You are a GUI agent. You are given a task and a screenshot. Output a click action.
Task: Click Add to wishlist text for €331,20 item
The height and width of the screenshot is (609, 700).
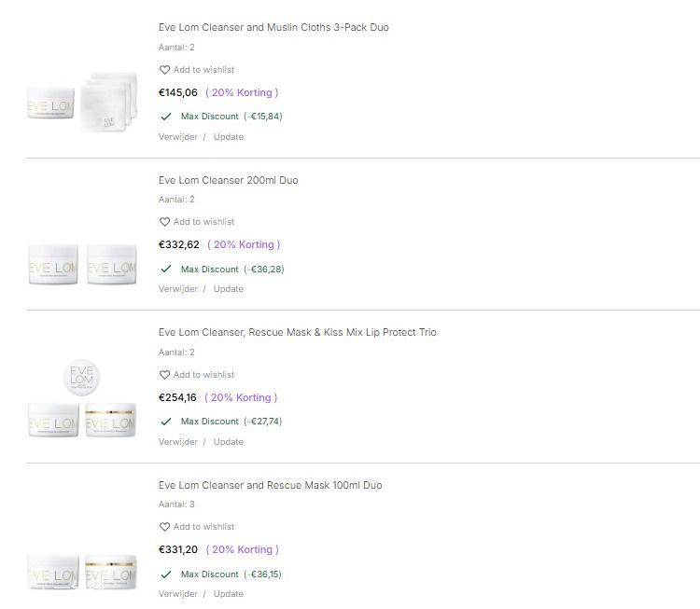[203, 527]
